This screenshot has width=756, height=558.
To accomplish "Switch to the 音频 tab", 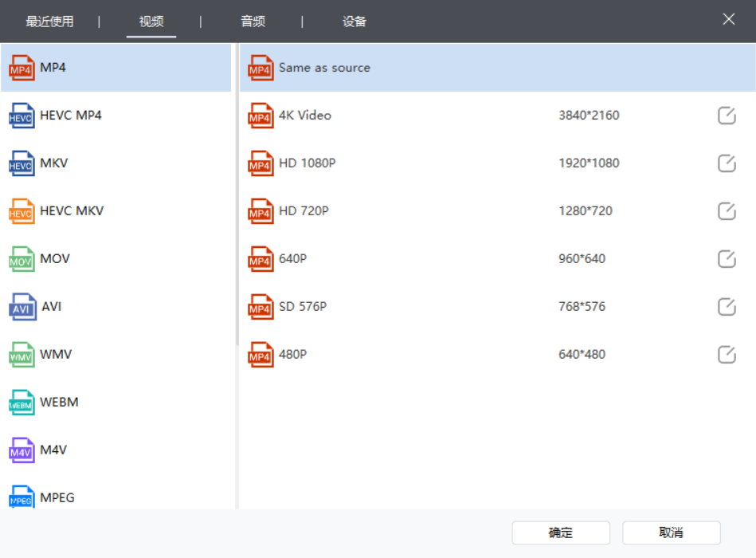I will tap(253, 21).
